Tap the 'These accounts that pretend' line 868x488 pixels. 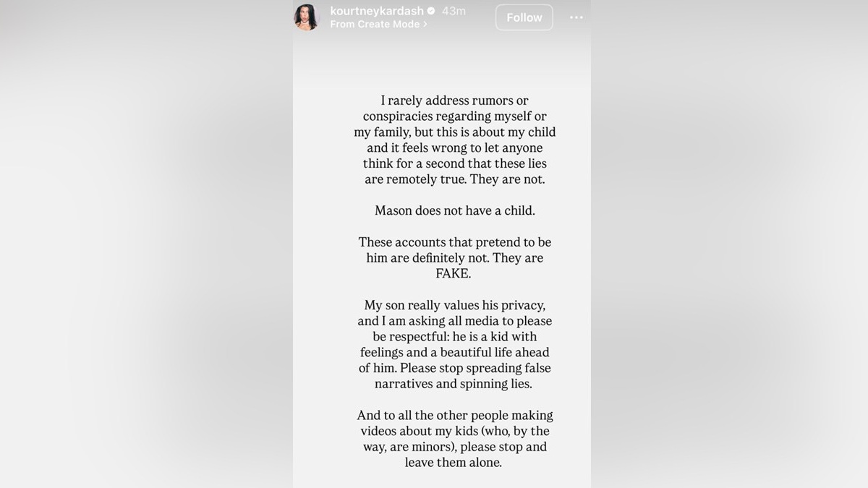pos(455,242)
